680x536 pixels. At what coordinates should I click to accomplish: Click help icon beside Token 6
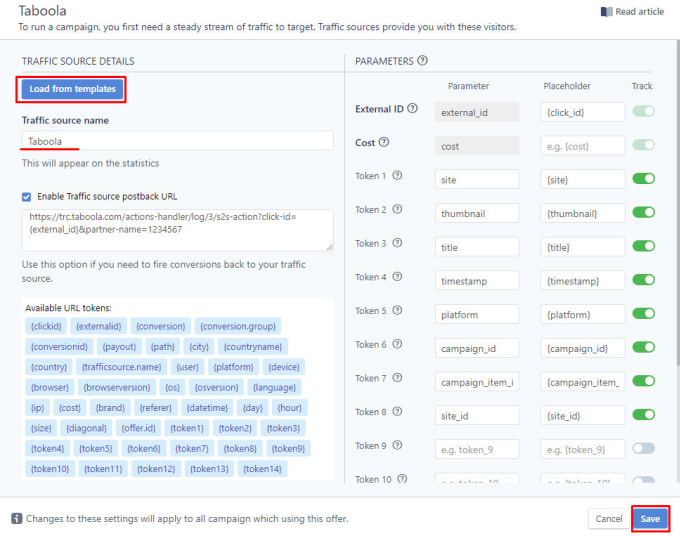click(397, 344)
